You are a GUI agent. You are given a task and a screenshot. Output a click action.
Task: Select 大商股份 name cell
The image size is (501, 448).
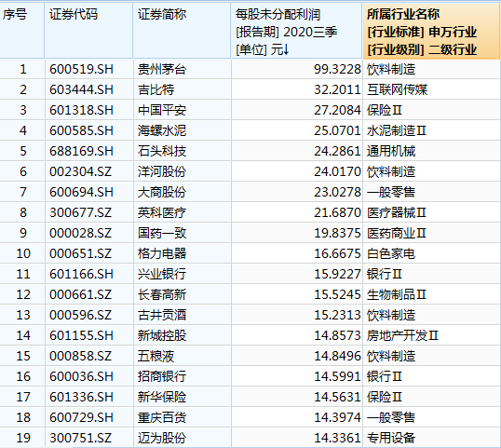[x=183, y=192]
